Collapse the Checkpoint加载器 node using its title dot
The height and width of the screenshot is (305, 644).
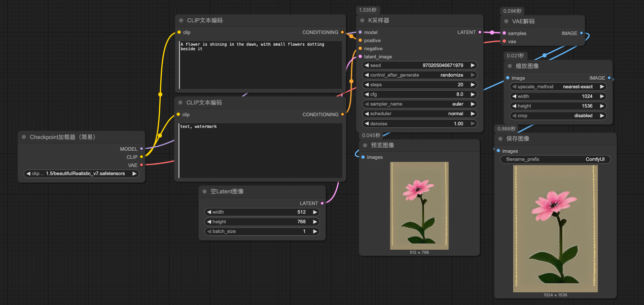(x=24, y=137)
